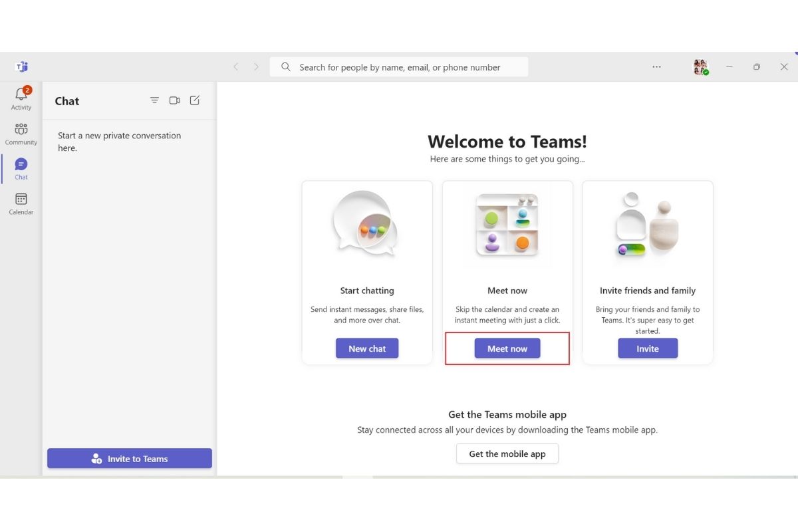Click Get the mobile app button

pos(507,454)
